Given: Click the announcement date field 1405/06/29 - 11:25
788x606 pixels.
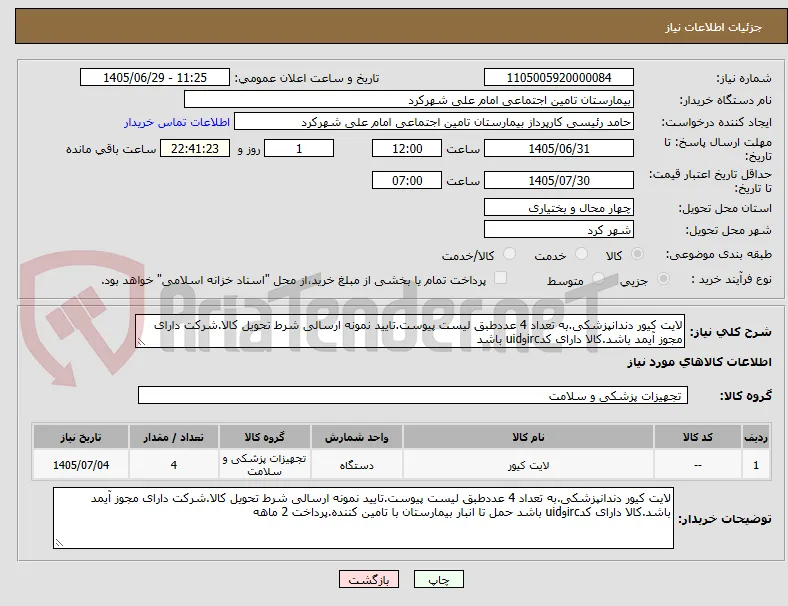Looking at the screenshot, I should point(155,77).
